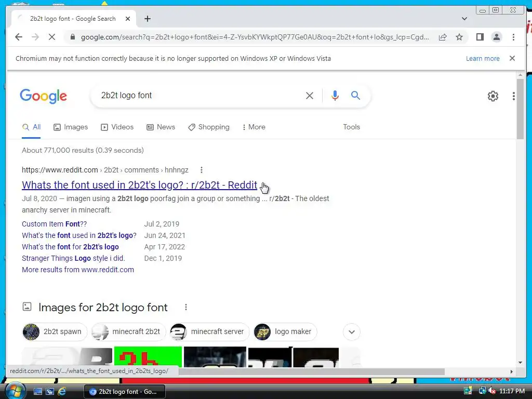Select the '2b2t spawn' image chip
Screen dimensions: 532x399
(x=54, y=332)
